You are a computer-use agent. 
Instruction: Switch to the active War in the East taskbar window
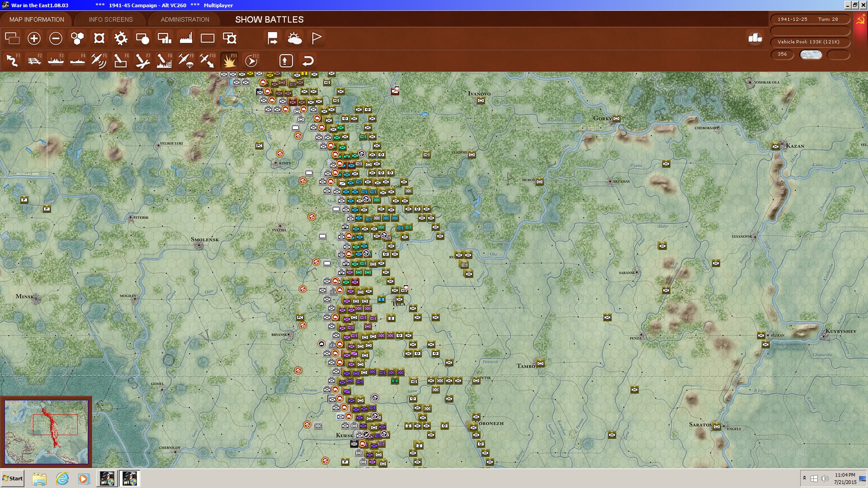coord(130,479)
